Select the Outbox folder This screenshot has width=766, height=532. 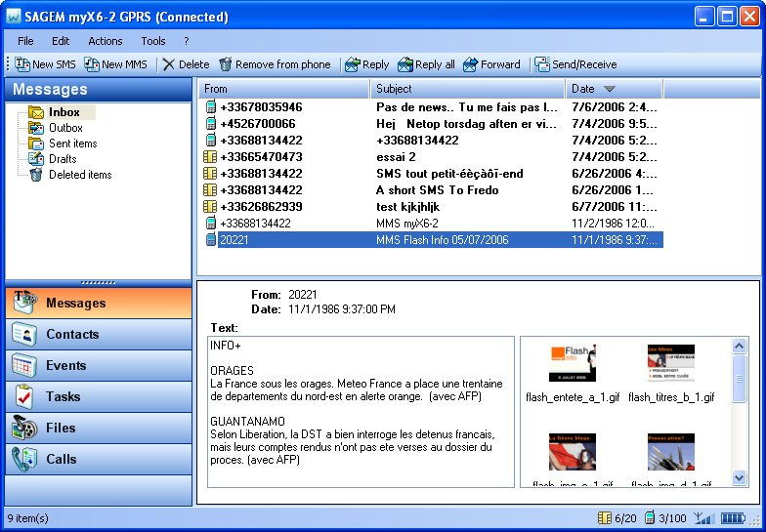click(x=65, y=128)
